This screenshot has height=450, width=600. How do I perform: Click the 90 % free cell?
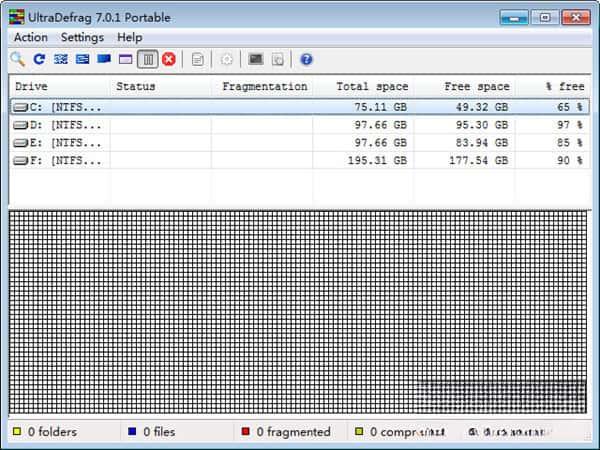[570, 160]
